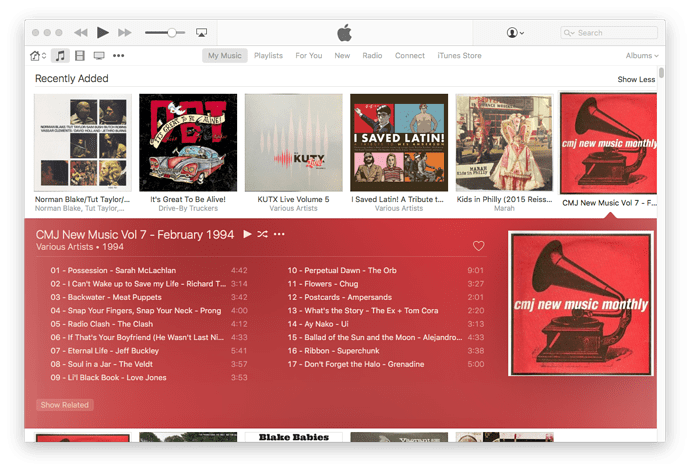Select track 02 I Can't Wake up

[x=149, y=284]
